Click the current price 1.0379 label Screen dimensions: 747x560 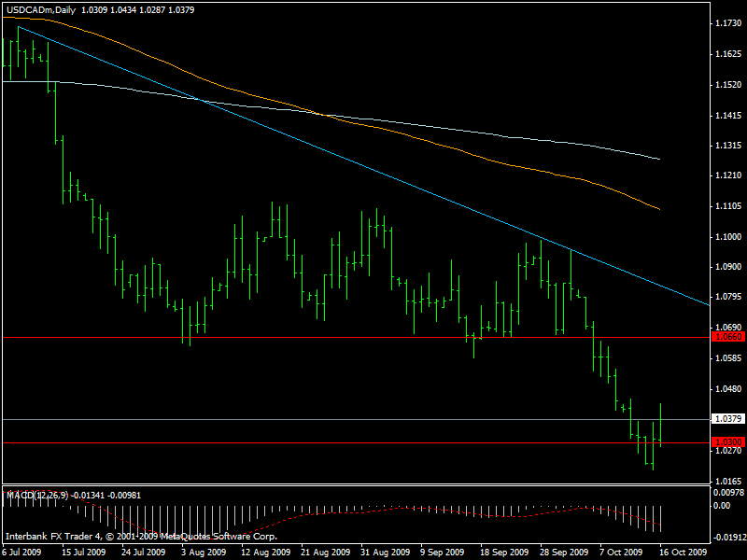click(x=727, y=419)
